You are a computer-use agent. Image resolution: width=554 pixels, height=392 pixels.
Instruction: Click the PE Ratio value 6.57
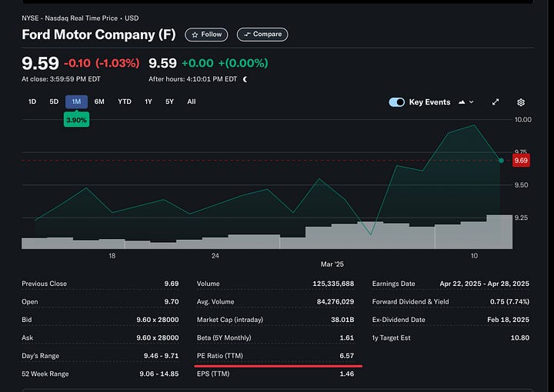346,356
